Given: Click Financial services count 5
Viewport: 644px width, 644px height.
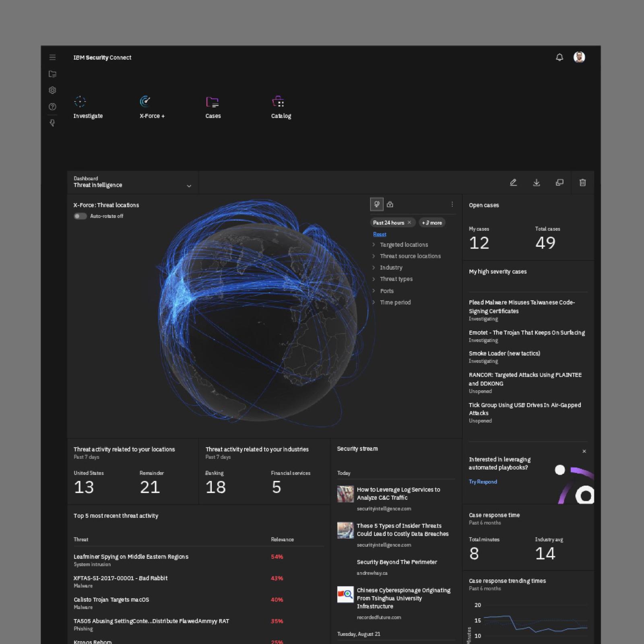Looking at the screenshot, I should [x=276, y=487].
